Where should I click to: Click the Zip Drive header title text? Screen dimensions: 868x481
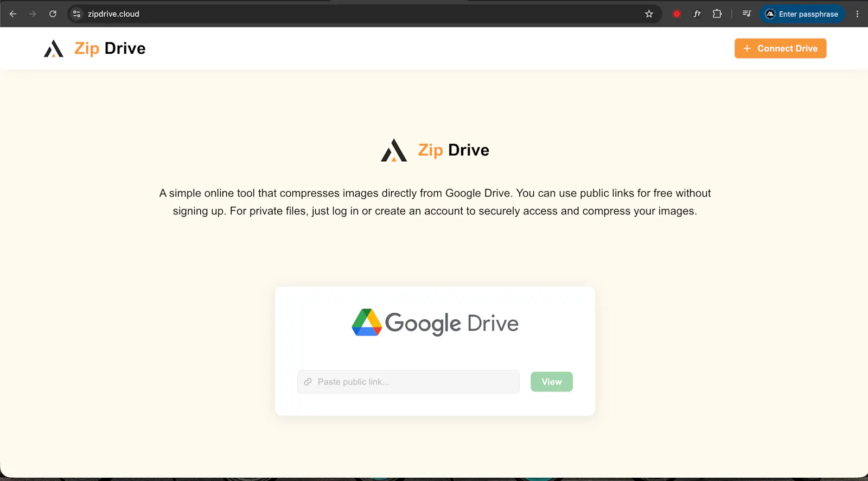110,48
